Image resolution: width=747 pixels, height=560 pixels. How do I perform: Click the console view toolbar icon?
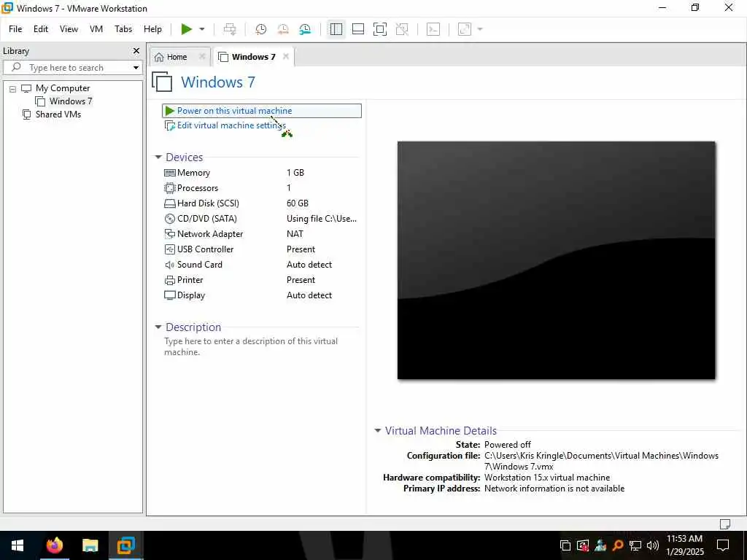click(433, 29)
